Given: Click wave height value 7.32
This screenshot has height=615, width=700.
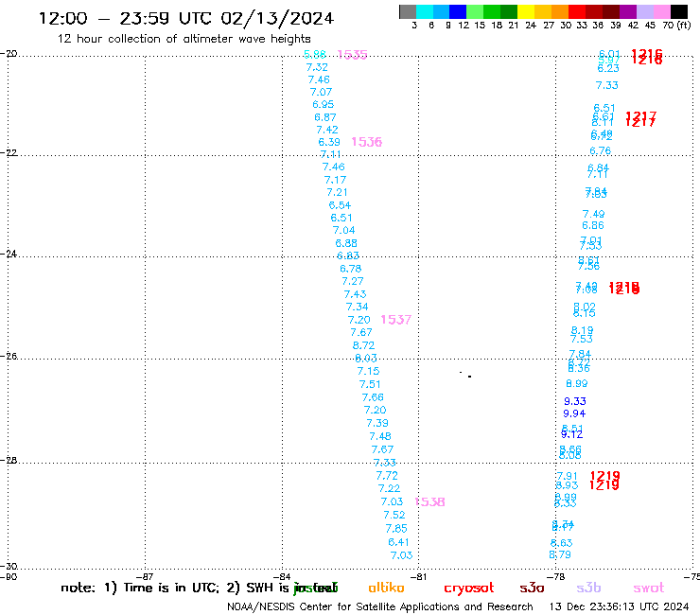Looking at the screenshot, I should click(x=317, y=67).
